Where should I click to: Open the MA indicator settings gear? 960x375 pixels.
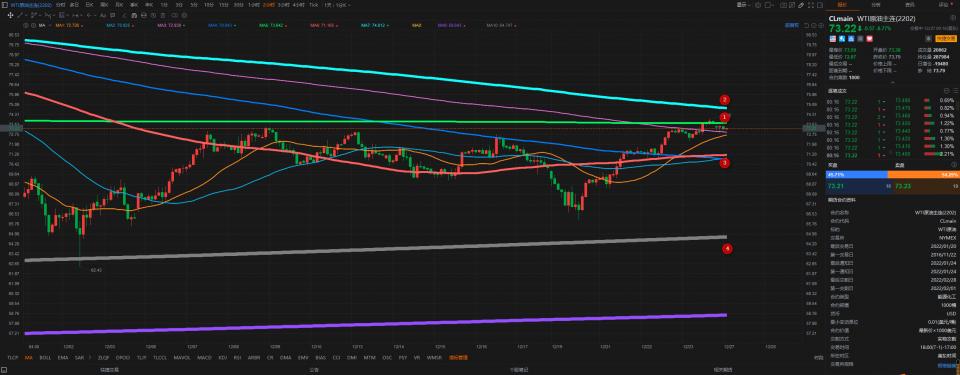pos(25,26)
